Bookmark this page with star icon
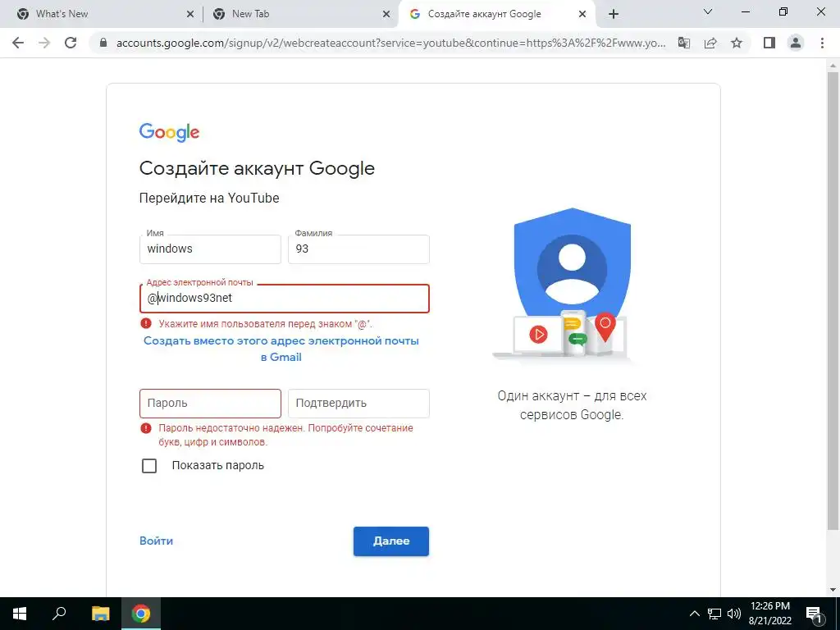 737,43
